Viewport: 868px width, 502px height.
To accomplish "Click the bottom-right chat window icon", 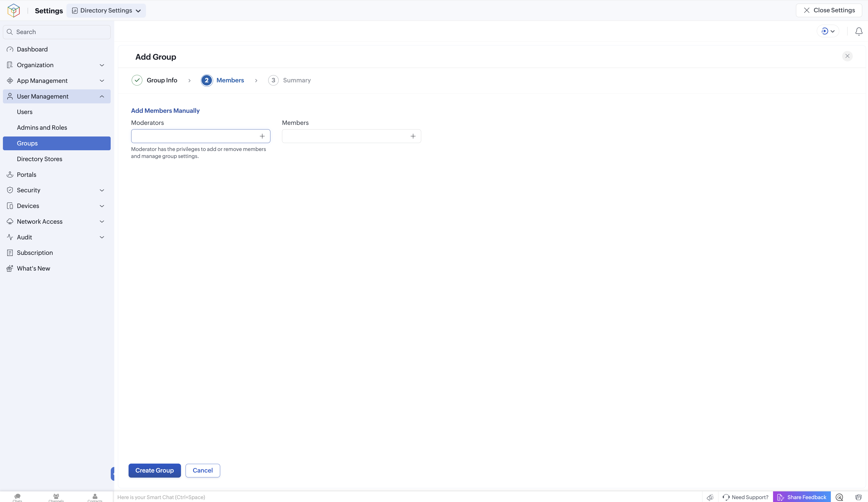I will pos(858,497).
